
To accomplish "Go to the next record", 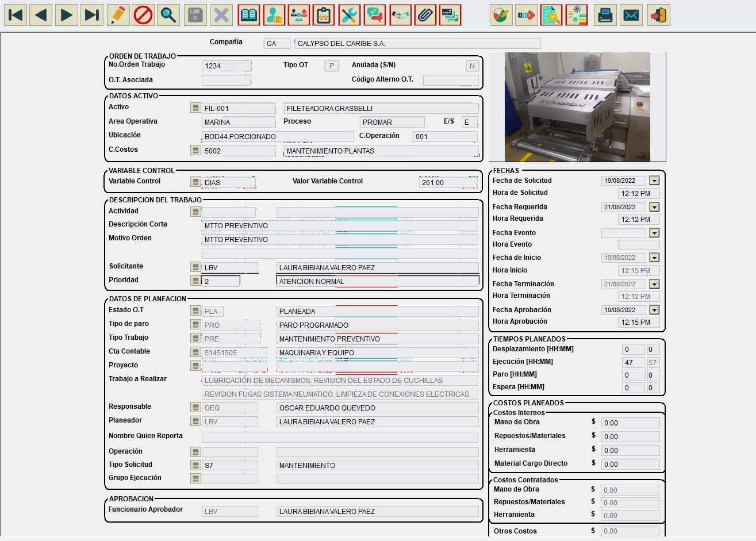I will point(66,16).
